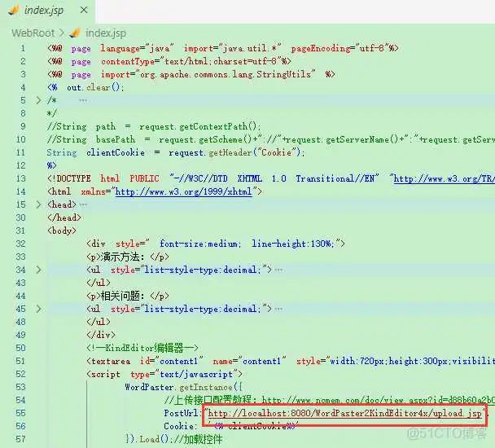Click the closing </ul> on line 48
The width and height of the screenshot is (495, 448).
click(99, 322)
